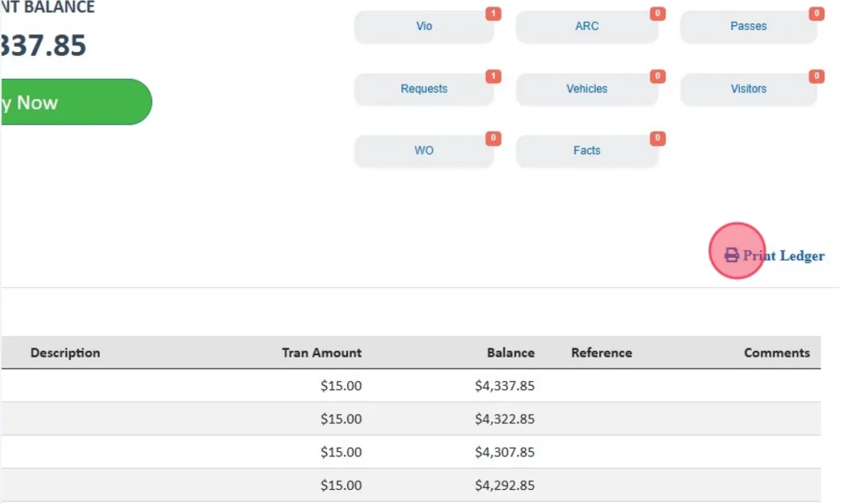
Task: Select the Comments column header
Action: (777, 353)
